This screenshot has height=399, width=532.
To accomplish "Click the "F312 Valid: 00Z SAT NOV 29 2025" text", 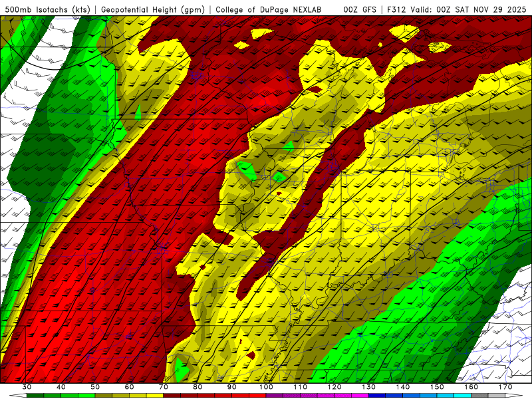I will point(456,10).
